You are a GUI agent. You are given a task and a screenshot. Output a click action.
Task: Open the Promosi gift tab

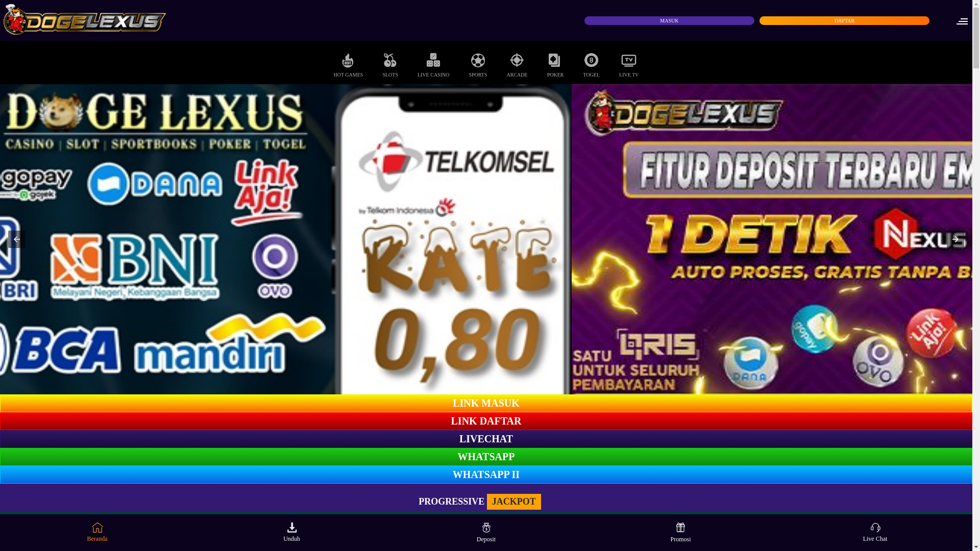coord(680,532)
